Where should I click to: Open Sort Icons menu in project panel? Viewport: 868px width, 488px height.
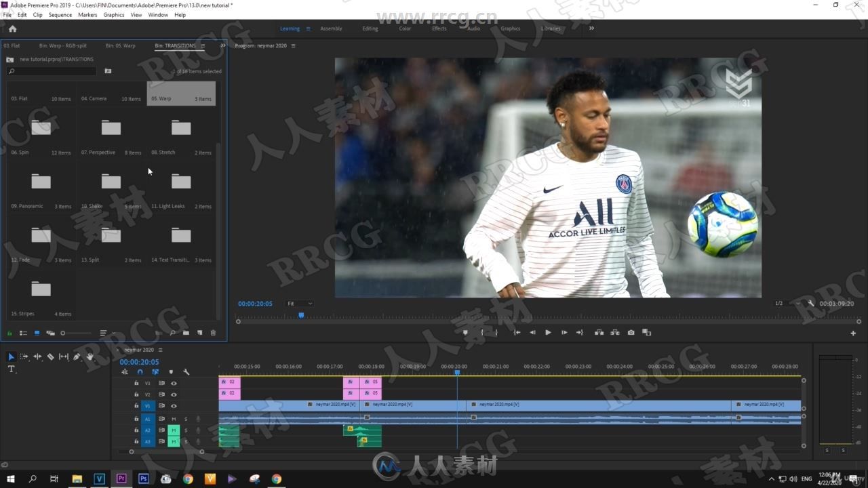(103, 333)
